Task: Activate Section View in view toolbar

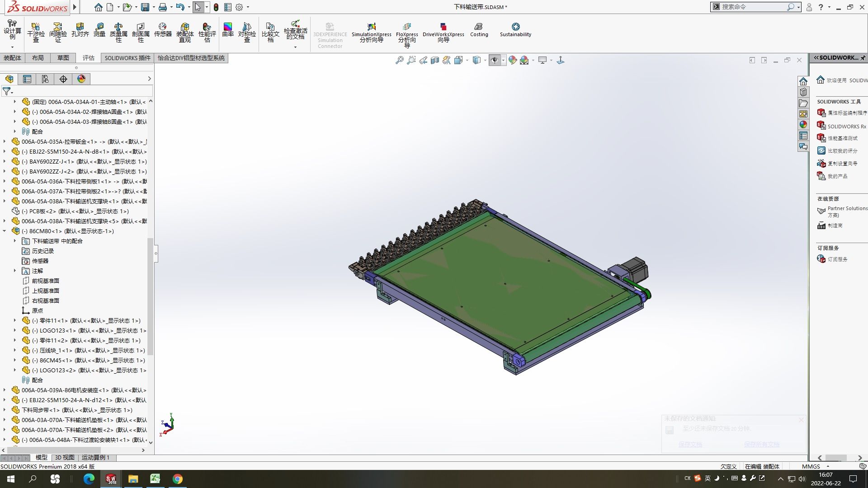Action: (x=435, y=60)
